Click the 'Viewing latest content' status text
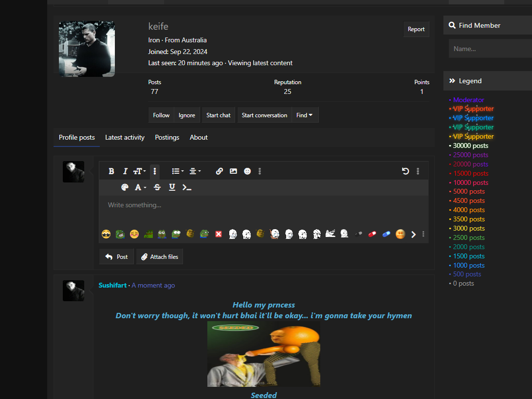 [260, 63]
